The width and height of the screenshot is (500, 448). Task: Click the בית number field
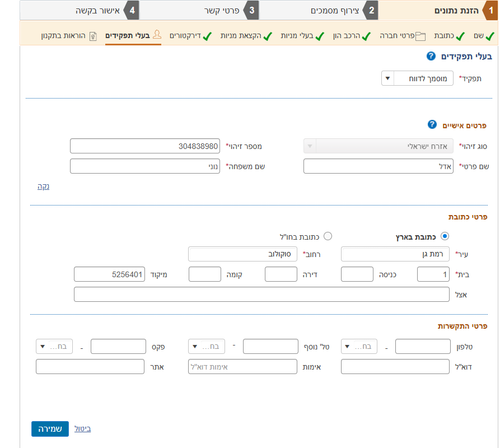tap(433, 274)
